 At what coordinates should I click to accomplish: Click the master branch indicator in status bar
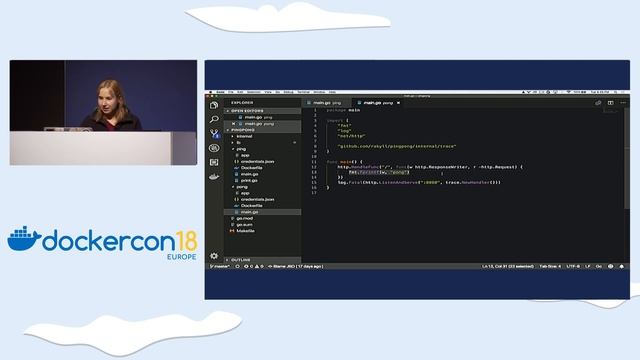pos(220,267)
